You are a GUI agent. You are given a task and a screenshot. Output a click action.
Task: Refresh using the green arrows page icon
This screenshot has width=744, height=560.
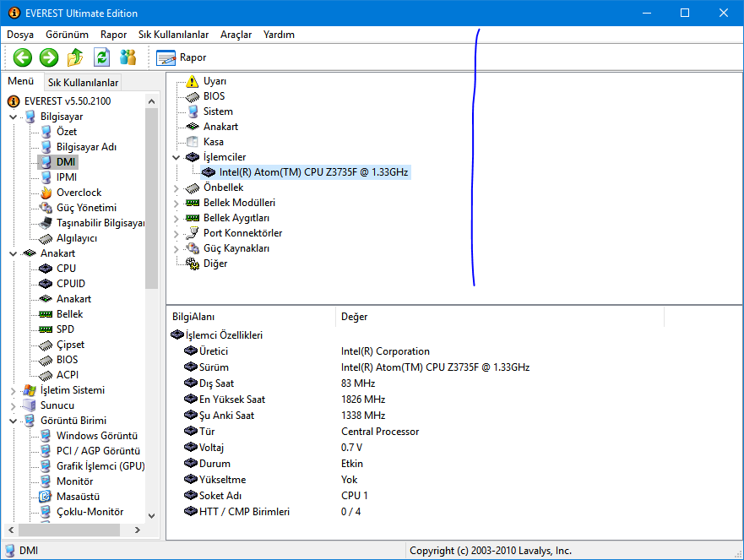click(101, 57)
